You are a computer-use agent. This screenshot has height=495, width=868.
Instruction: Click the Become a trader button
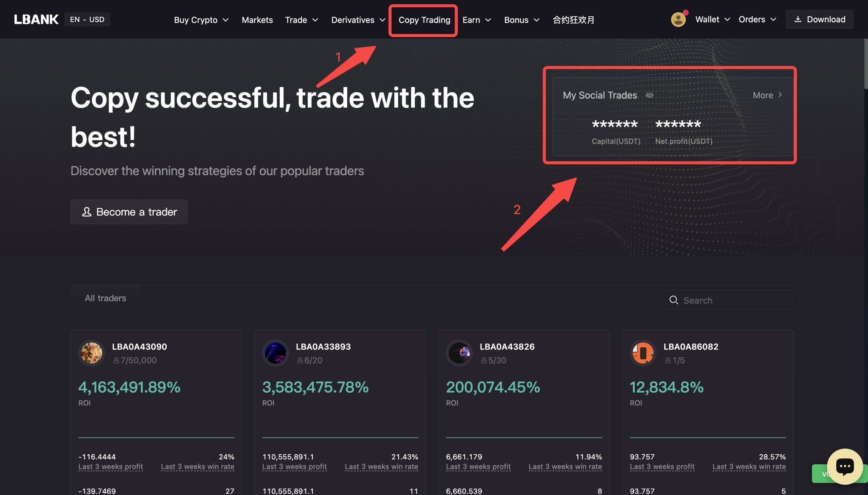coord(129,212)
